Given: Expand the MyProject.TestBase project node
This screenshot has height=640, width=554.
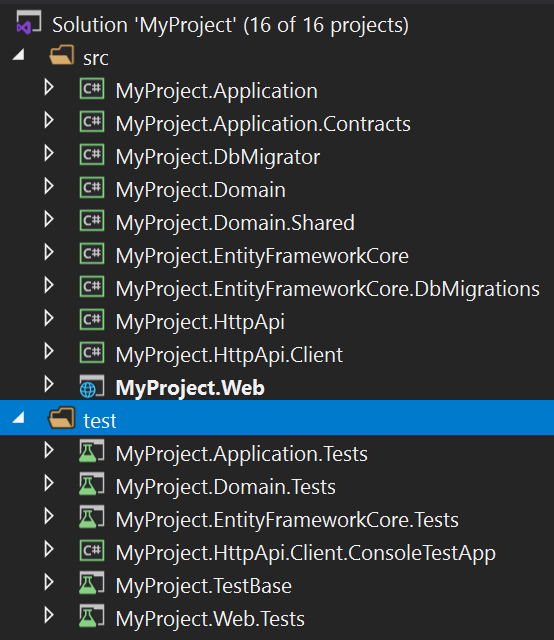Looking at the screenshot, I should point(49,582).
